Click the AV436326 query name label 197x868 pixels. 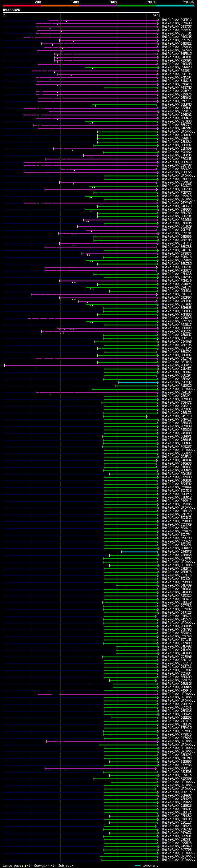point(11,10)
